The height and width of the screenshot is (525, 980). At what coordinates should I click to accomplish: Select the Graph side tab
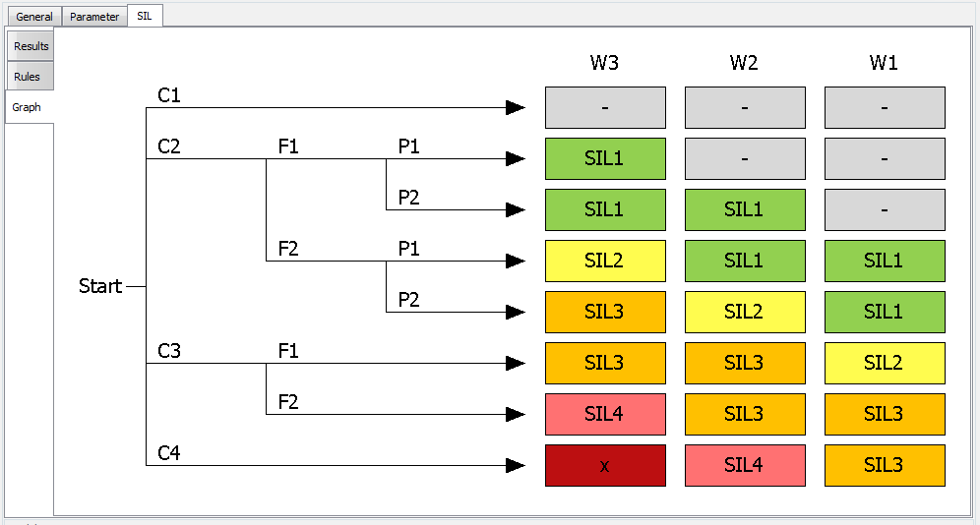(x=27, y=107)
